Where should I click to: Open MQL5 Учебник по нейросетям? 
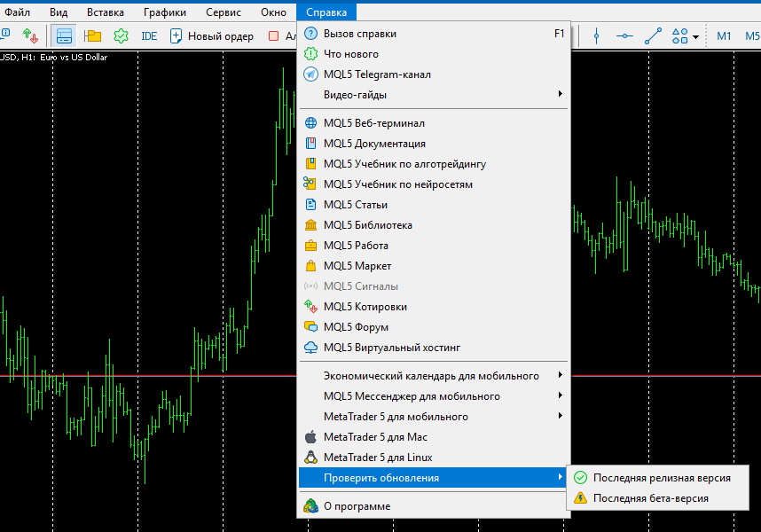pos(433,184)
